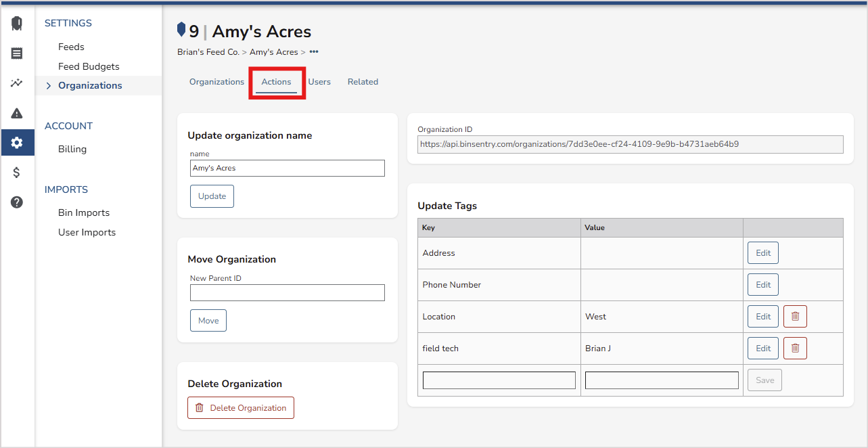Click the bin logo beside organization title

(181, 29)
